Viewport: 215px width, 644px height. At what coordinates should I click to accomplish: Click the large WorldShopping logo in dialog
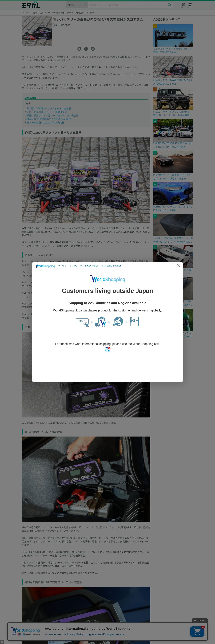point(107,279)
